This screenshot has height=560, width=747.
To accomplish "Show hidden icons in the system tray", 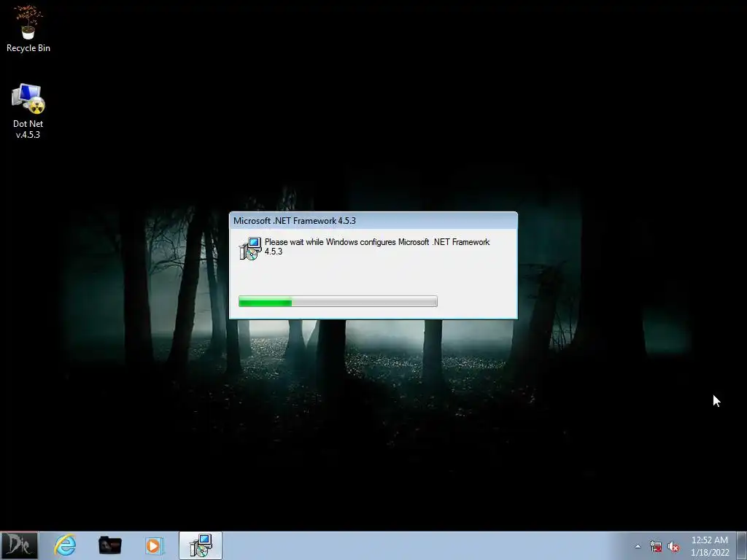I will tap(638, 546).
